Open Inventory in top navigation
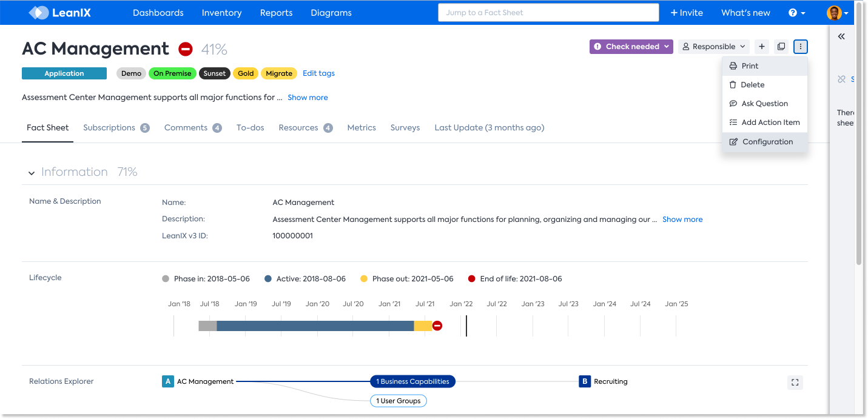This screenshot has width=868, height=419. [x=221, y=13]
